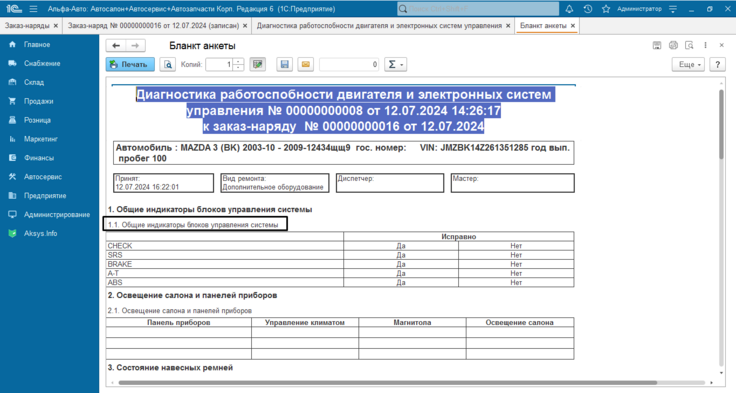Open the history clock icon
This screenshot has height=393, width=736.
coord(587,9)
